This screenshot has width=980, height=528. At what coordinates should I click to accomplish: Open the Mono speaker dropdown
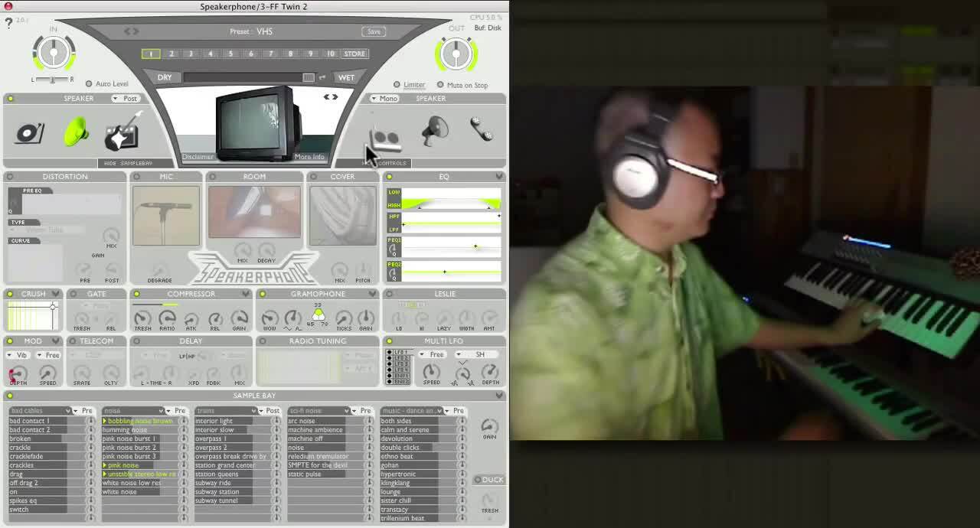(x=384, y=99)
